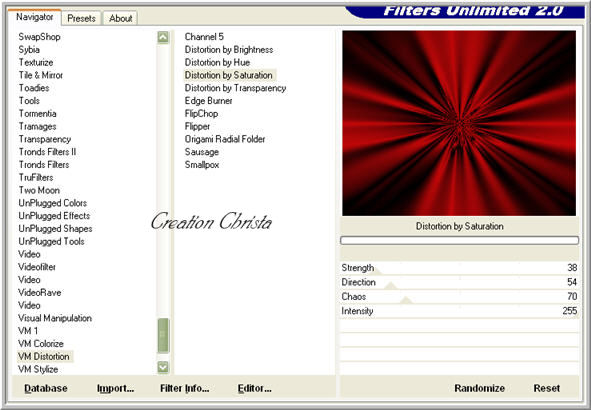This screenshot has width=591, height=410.
Task: Click Randomize to shuffle settings
Action: coord(479,388)
